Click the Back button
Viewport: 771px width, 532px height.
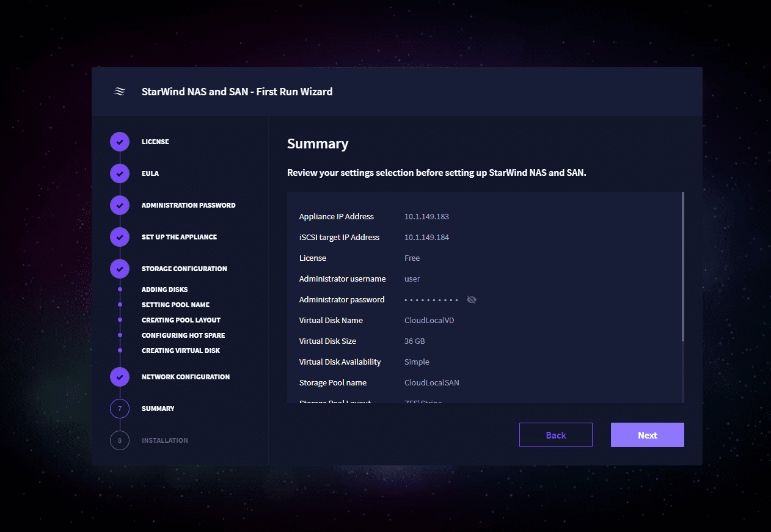point(556,435)
